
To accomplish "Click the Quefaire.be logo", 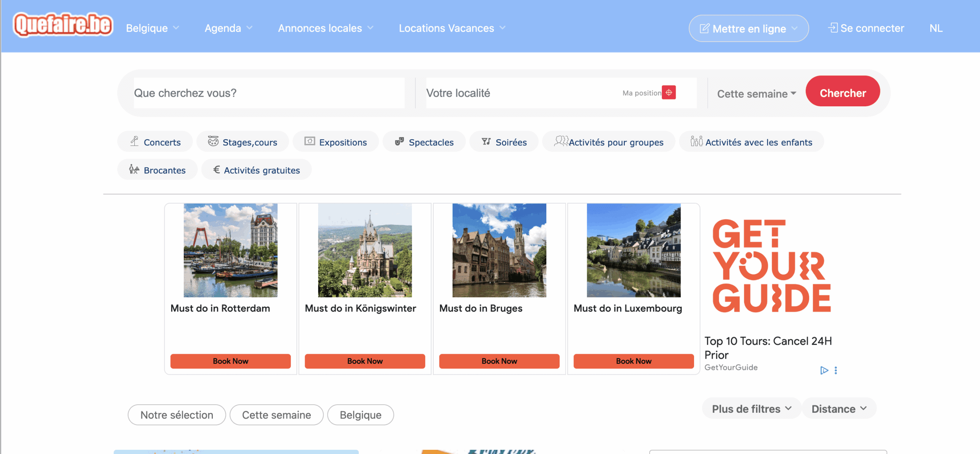I will (63, 25).
